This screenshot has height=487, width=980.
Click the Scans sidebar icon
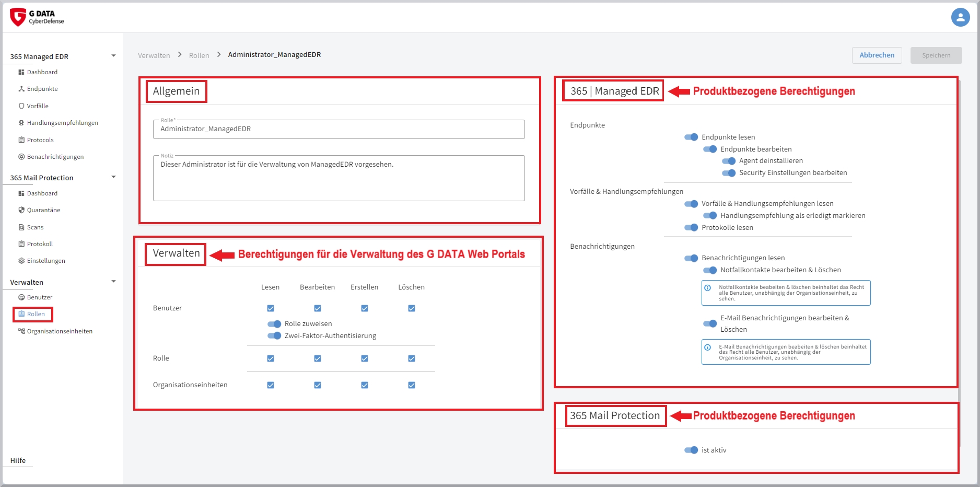point(21,227)
